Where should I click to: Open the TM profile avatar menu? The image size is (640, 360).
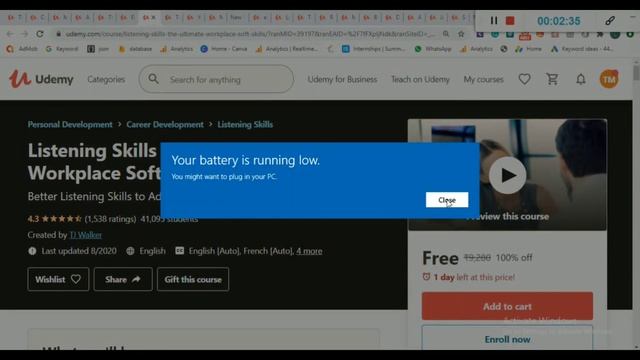tap(609, 79)
